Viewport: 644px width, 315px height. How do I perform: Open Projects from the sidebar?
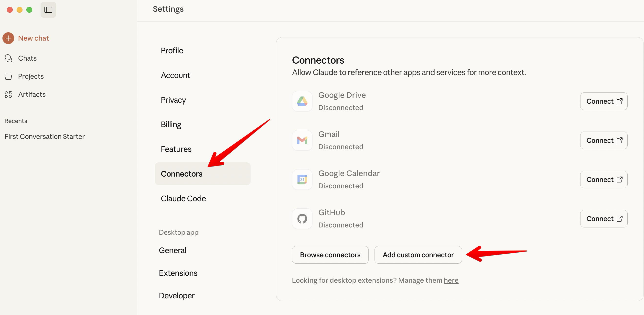click(x=31, y=76)
